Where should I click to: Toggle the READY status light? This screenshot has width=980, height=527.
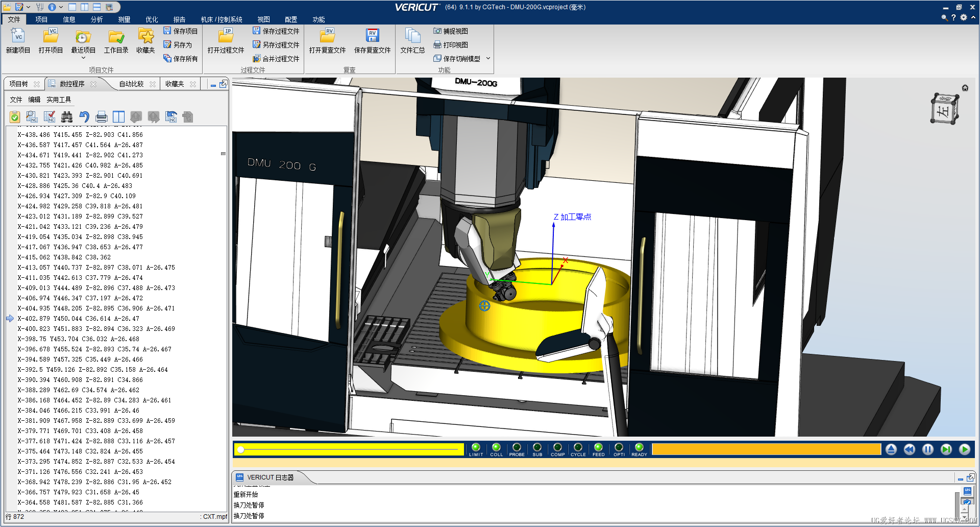pyautogui.click(x=639, y=447)
